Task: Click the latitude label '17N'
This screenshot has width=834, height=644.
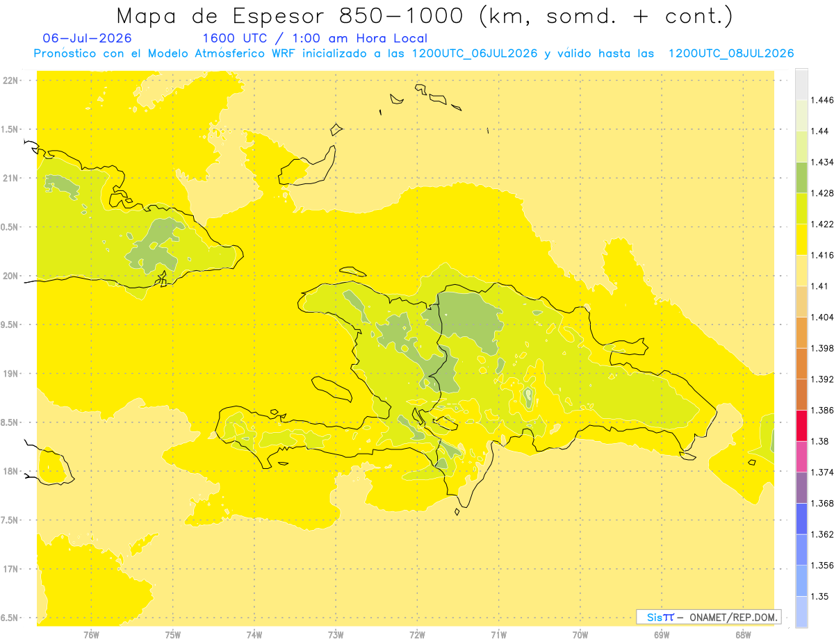Action: tap(10, 569)
